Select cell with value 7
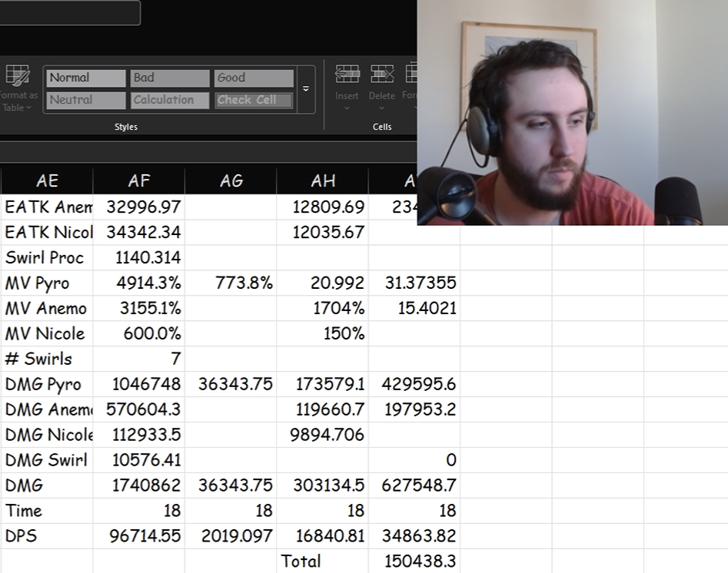Screen dimensions: 728x573 139,359
